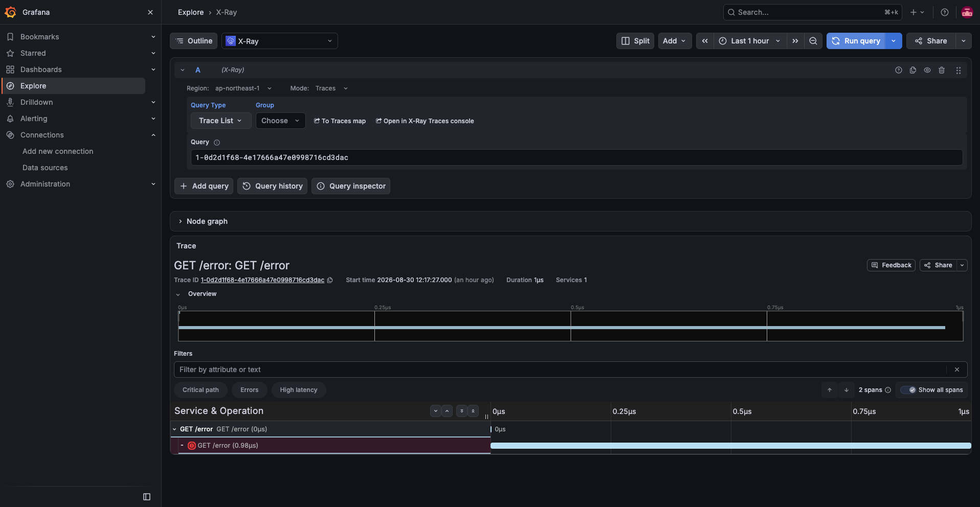
Task: Show help for query A
Action: 899,70
